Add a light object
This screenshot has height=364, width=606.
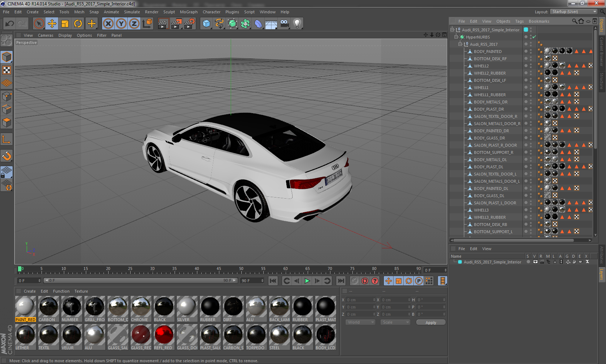tap(297, 24)
